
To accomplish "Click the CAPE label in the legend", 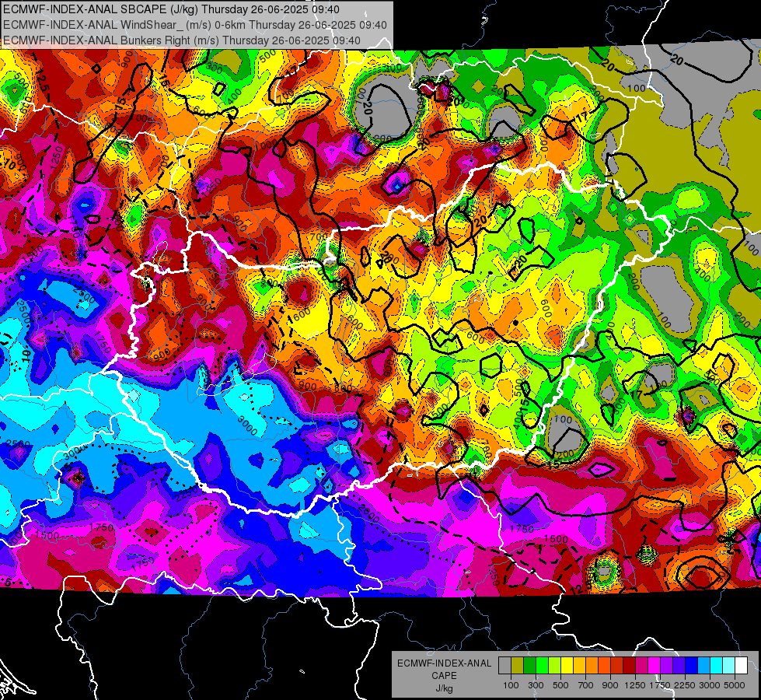I will (444, 675).
